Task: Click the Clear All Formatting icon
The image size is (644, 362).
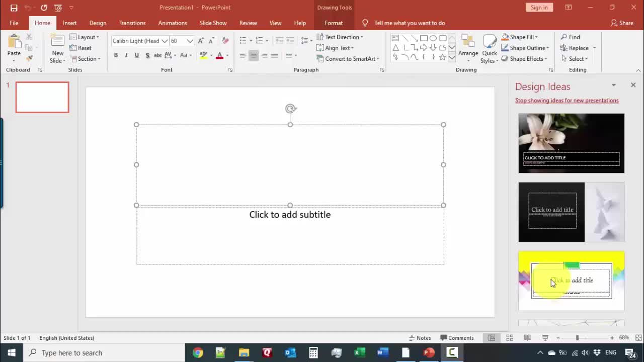Action: (225, 41)
